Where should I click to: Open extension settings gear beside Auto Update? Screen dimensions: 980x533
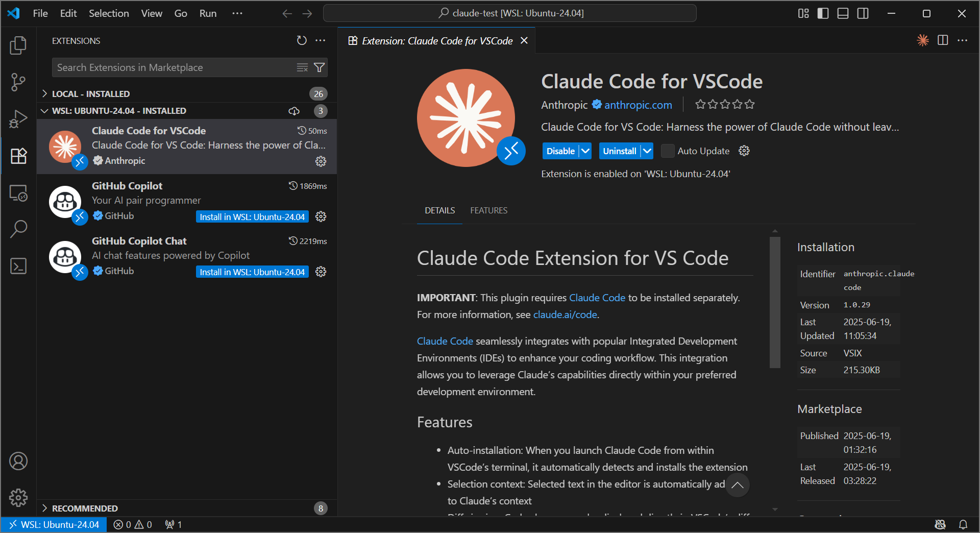click(744, 151)
